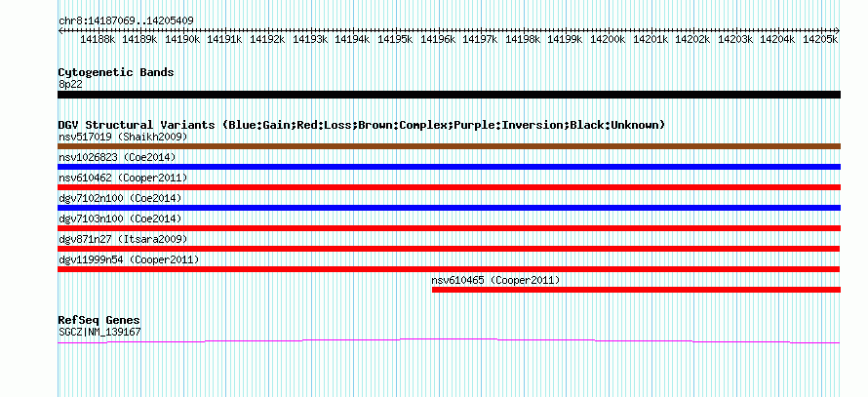Click the 14196k ruler tick label
This screenshot has width=868, height=397.
(x=438, y=39)
